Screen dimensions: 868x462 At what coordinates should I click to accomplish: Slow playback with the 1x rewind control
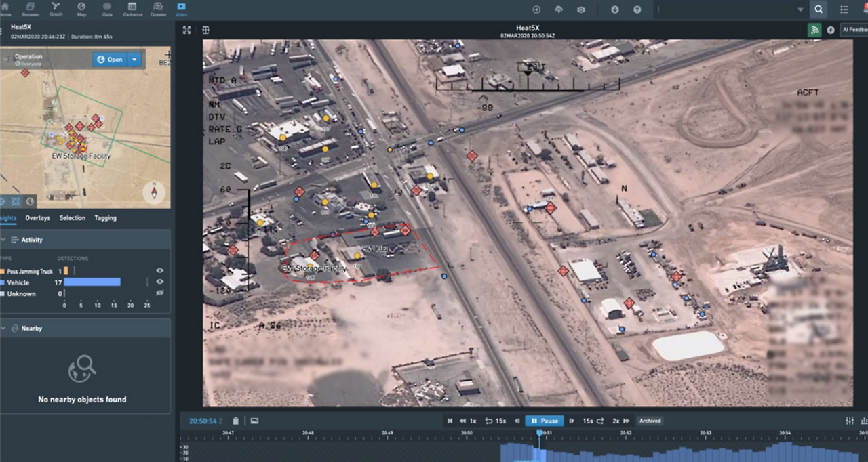click(468, 421)
